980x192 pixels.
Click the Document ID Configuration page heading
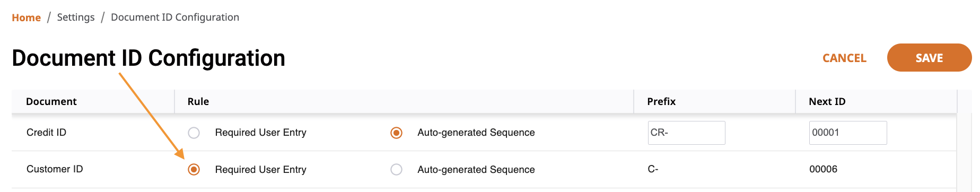click(148, 58)
